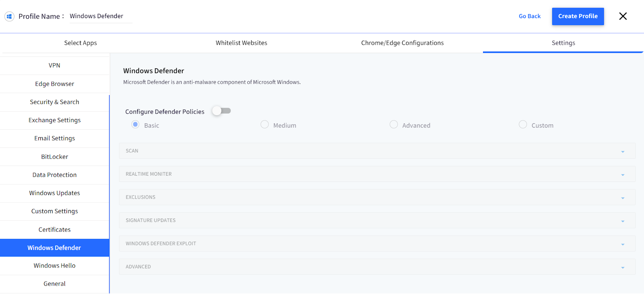Open Certificates settings
Screen dimensions: 644x303
pos(55,230)
